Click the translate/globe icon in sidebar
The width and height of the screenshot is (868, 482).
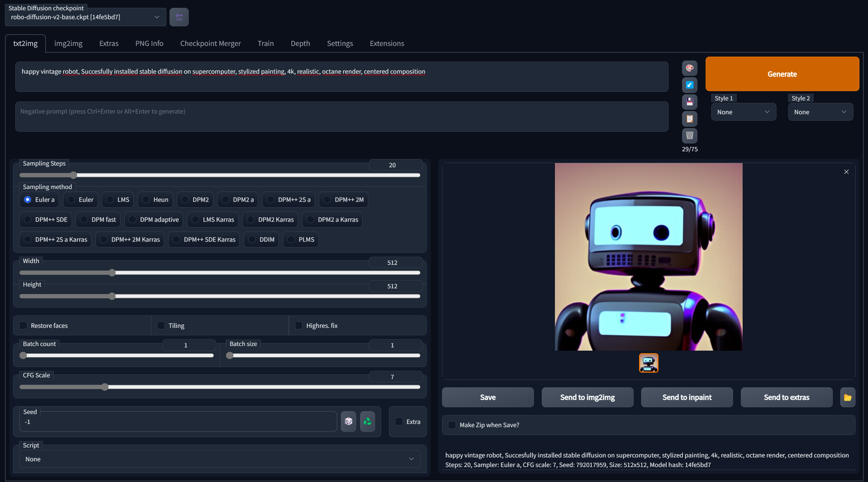click(689, 68)
